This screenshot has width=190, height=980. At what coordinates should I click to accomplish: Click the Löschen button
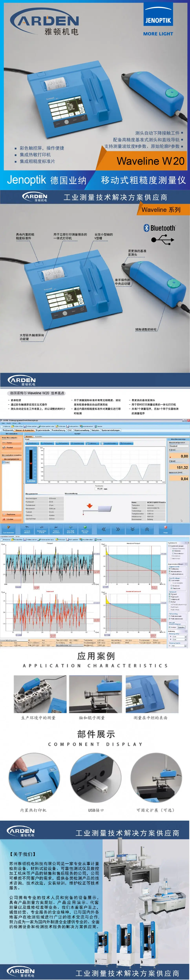[11, 519]
